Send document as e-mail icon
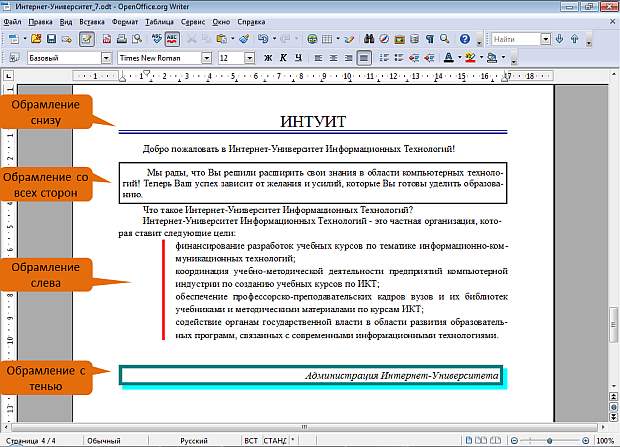The image size is (620, 447). 66,39
